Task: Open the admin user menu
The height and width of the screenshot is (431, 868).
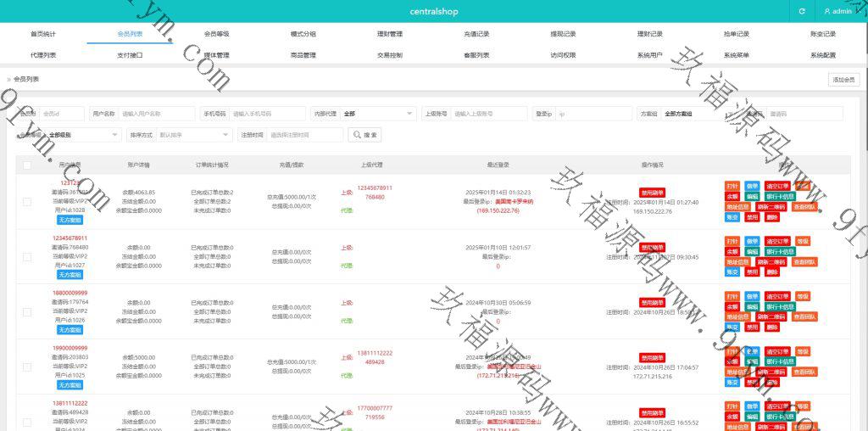Action: coord(837,11)
